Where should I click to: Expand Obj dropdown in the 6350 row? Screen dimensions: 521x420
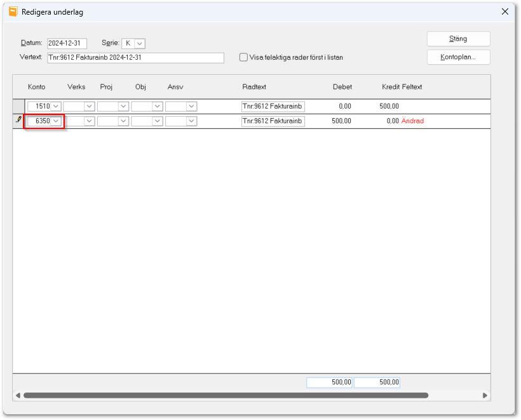(157, 121)
